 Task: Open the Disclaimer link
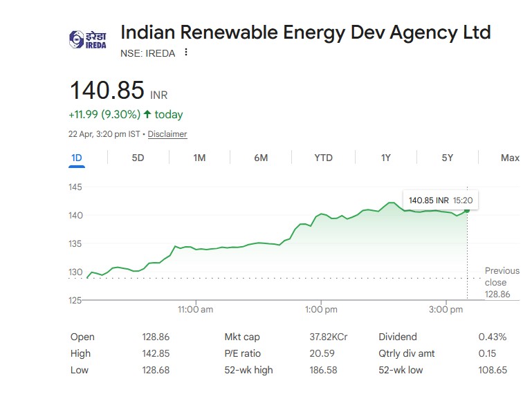point(167,134)
